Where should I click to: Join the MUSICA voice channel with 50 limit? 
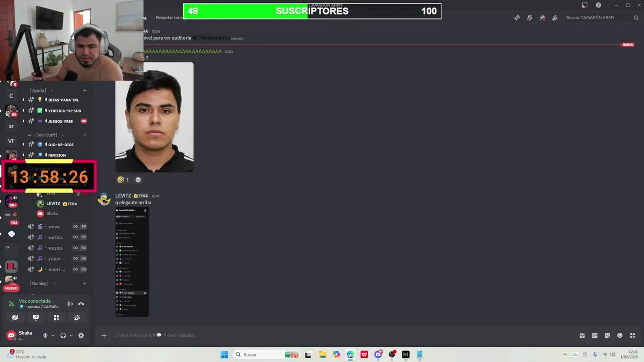tap(57, 248)
